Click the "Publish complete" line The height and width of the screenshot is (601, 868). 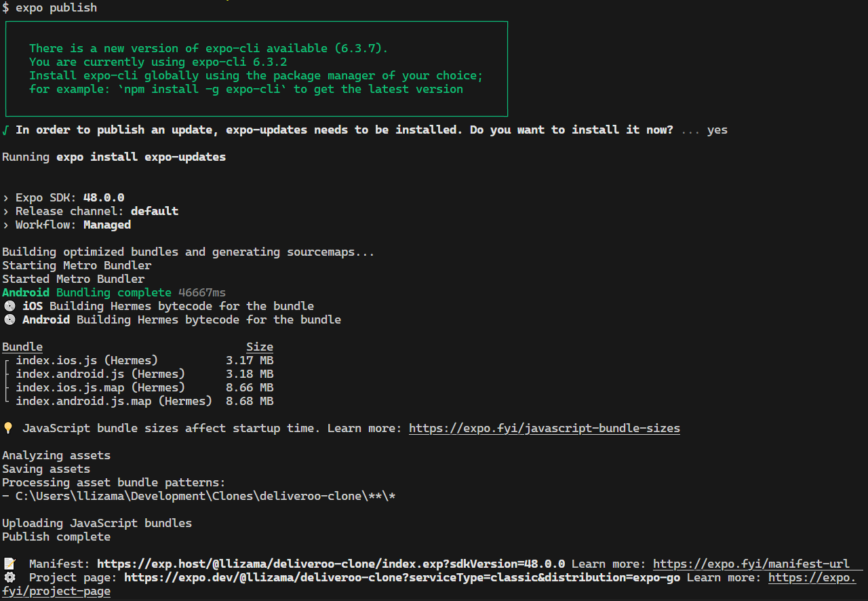[56, 537]
